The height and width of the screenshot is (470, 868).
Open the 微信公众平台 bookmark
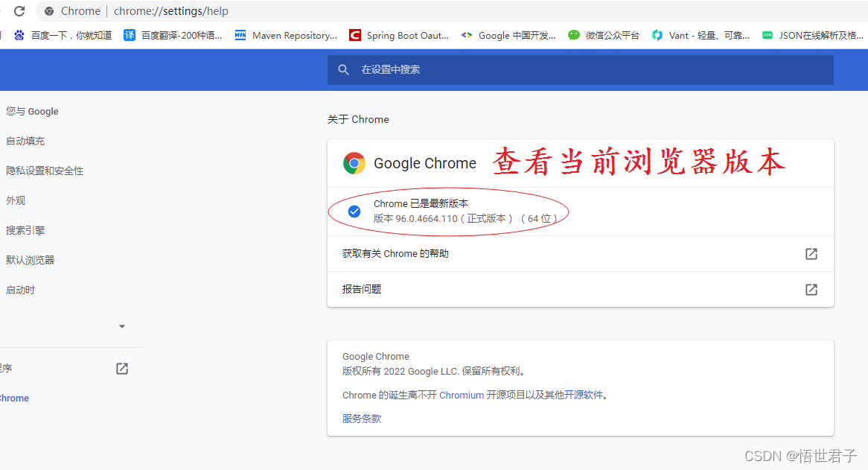click(x=604, y=36)
